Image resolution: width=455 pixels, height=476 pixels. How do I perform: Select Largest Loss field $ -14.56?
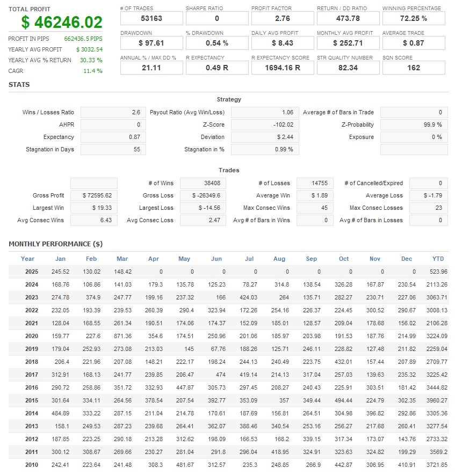point(203,208)
